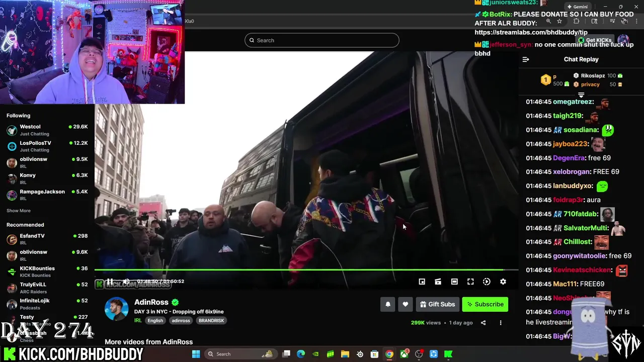Open SteelSeries app in taskbar
644x362 pixels.
pos(360,354)
